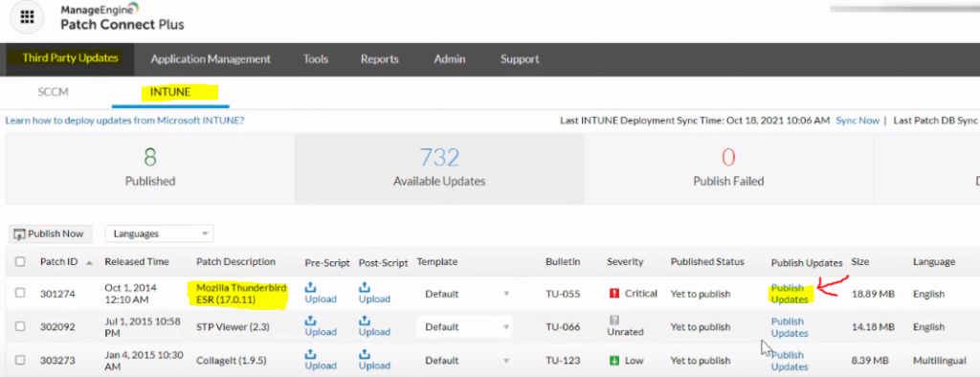Click Publish Updates for CollageIt
This screenshot has height=377, width=980.
[790, 361]
